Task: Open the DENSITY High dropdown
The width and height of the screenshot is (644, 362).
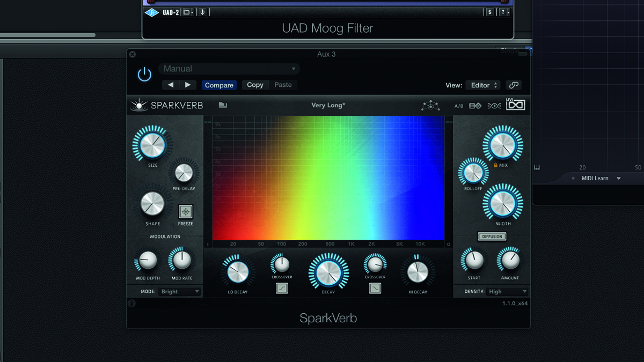Action: coord(507,291)
